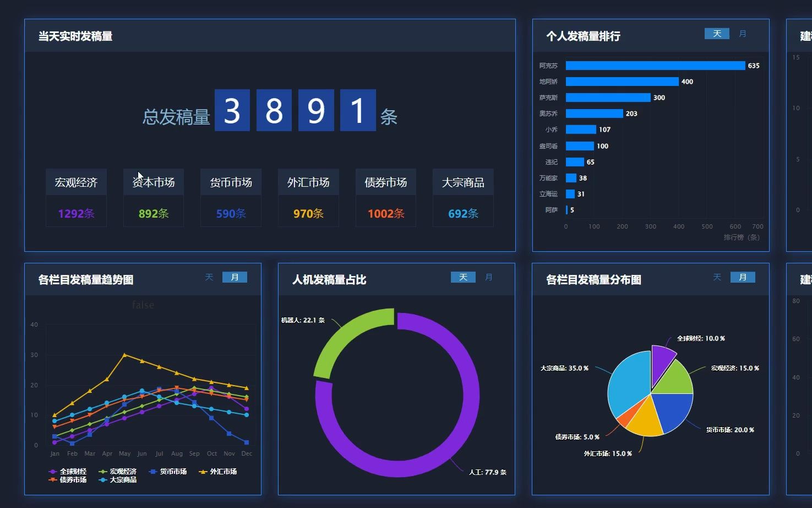Click the 机器人: 22.1 条 label
The width and height of the screenshot is (812, 508).
click(x=303, y=320)
